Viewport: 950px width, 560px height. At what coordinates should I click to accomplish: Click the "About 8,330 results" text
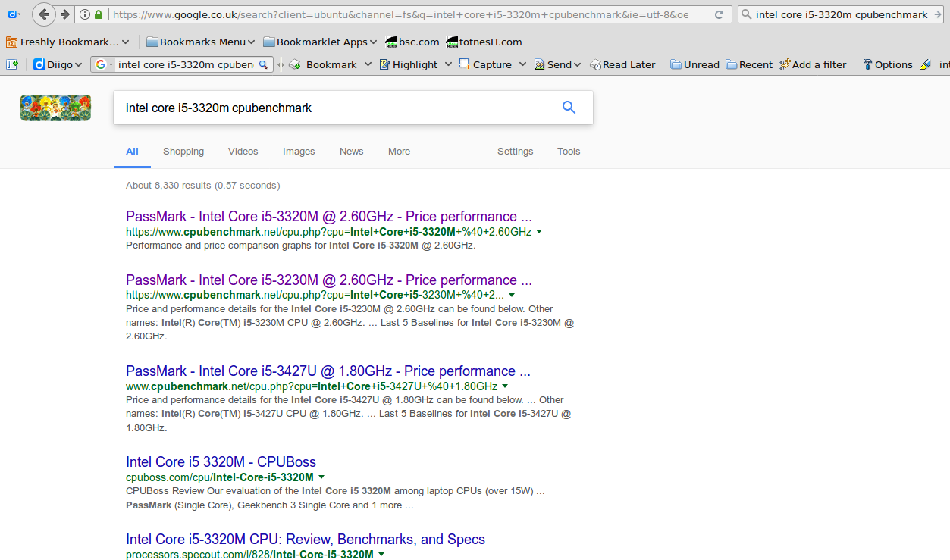coord(203,186)
